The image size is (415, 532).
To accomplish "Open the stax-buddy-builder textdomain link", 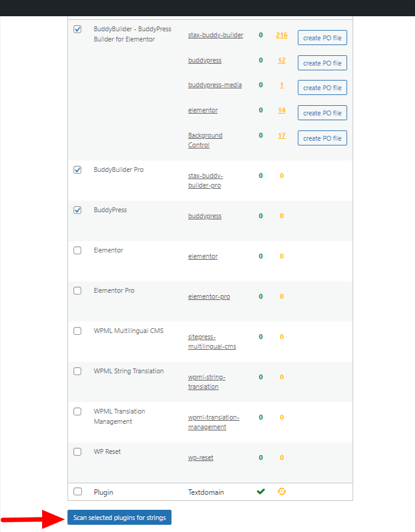I will [216, 35].
